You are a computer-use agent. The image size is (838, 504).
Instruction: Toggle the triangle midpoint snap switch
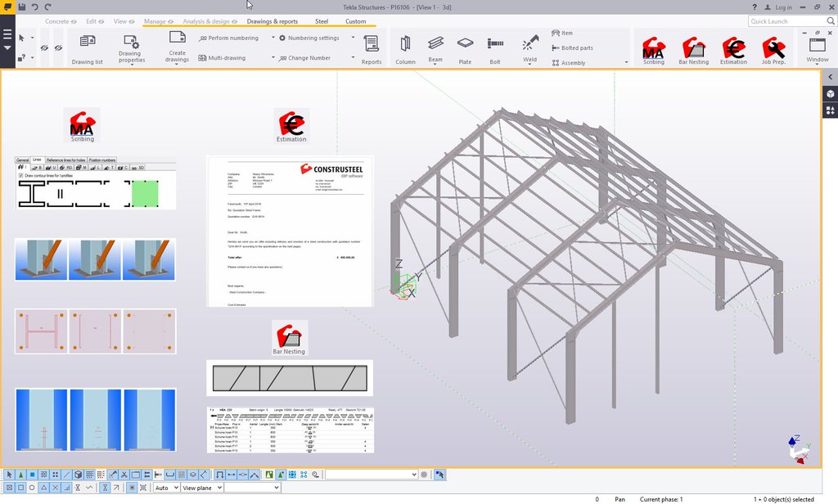44,488
